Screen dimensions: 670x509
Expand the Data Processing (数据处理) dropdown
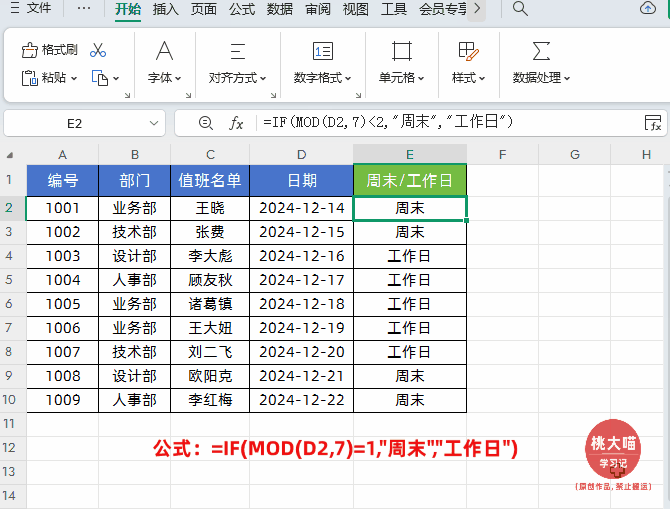(x=567, y=79)
